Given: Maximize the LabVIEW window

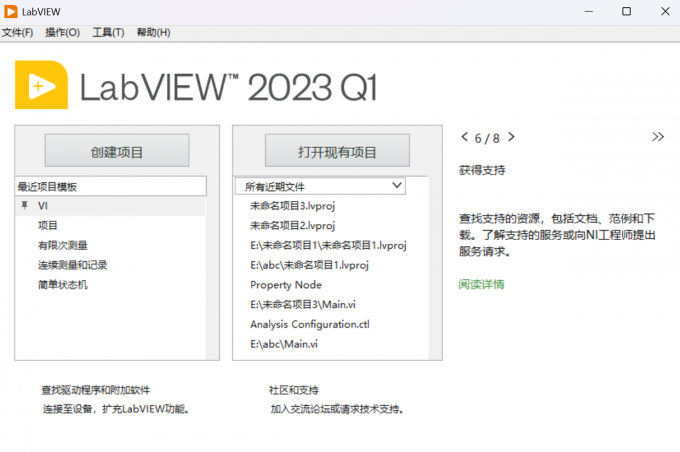Looking at the screenshot, I should (x=626, y=12).
